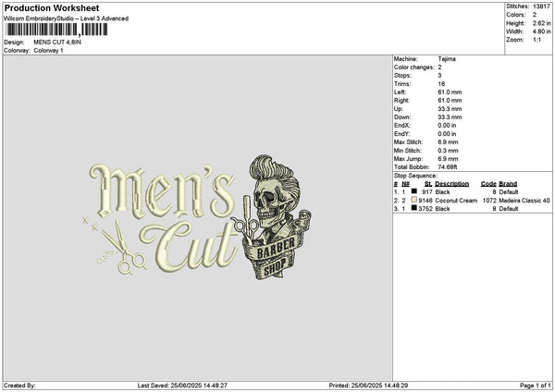
Task: Click the Color changes value 2
Action: click(439, 67)
